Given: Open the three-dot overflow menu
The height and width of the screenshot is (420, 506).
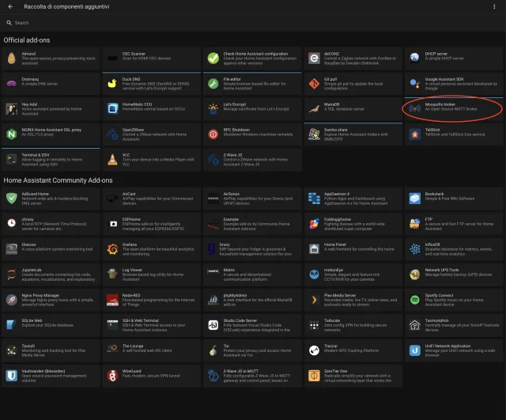Looking at the screenshot, I should click(494, 6).
